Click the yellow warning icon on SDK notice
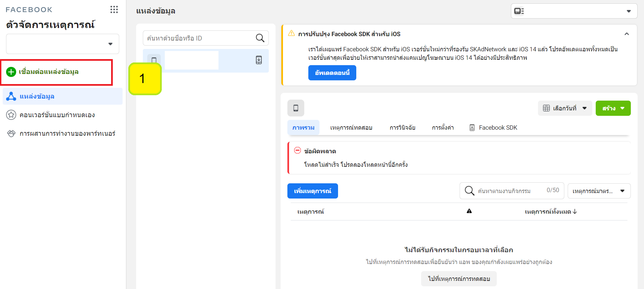644x289 pixels. (291, 33)
